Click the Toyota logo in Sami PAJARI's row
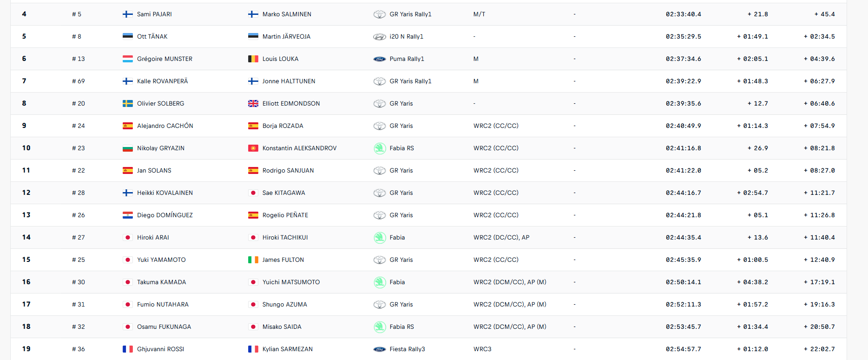The image size is (868, 360). [x=380, y=14]
